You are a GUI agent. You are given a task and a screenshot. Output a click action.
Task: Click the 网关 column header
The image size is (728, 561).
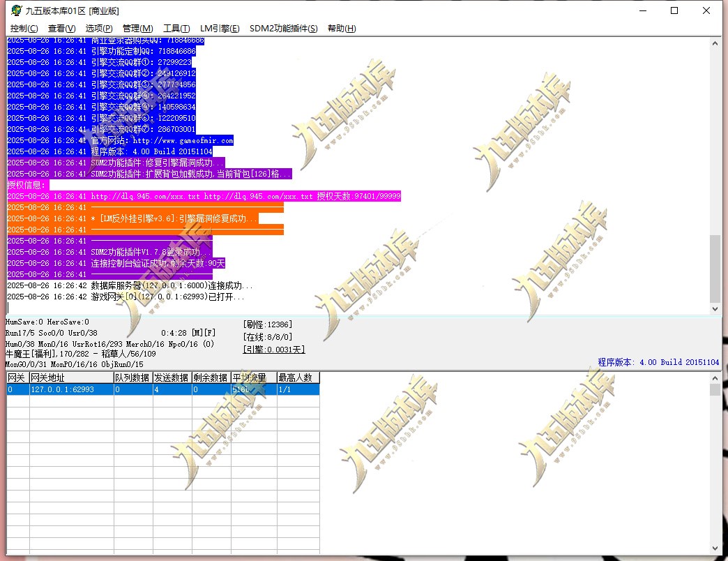click(17, 377)
